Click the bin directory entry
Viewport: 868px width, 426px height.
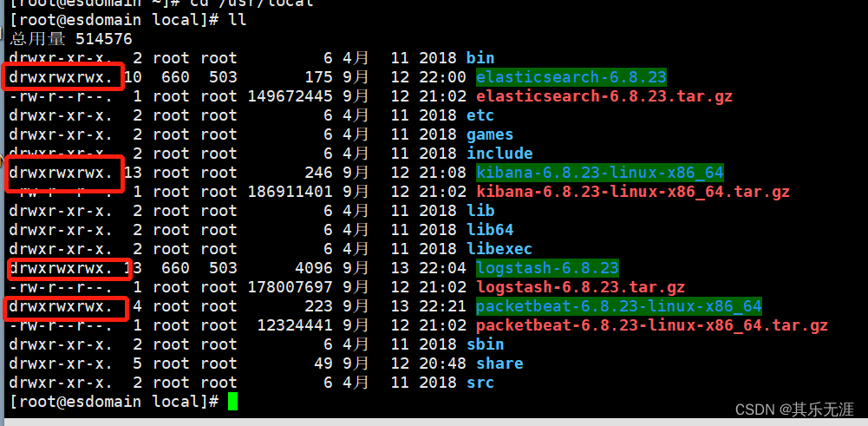coord(480,58)
